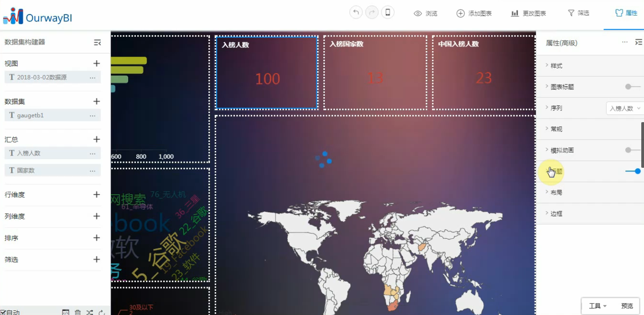Click the refresh icon in builder footer
644x315 pixels.
coord(102,312)
